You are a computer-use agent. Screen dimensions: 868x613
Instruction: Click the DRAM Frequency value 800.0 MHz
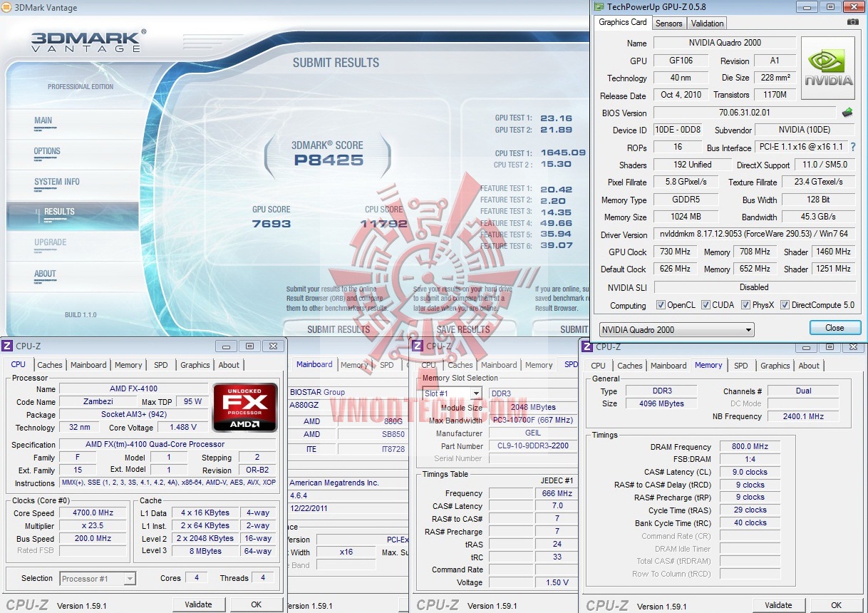(751, 446)
